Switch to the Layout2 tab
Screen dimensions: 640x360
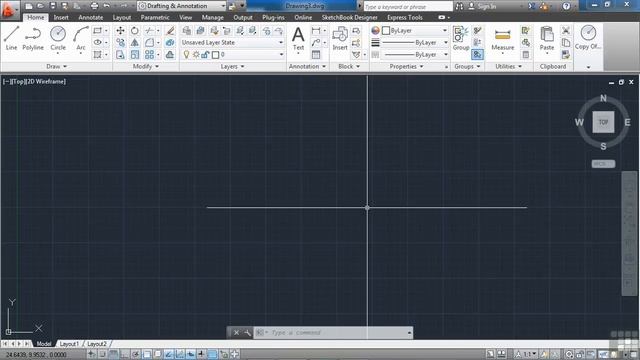point(97,344)
